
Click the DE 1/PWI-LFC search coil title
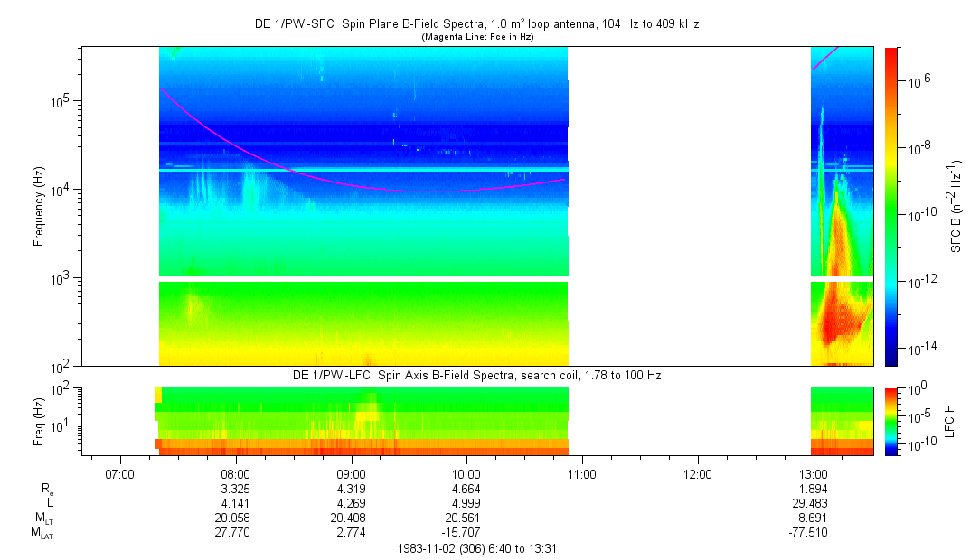click(x=476, y=375)
